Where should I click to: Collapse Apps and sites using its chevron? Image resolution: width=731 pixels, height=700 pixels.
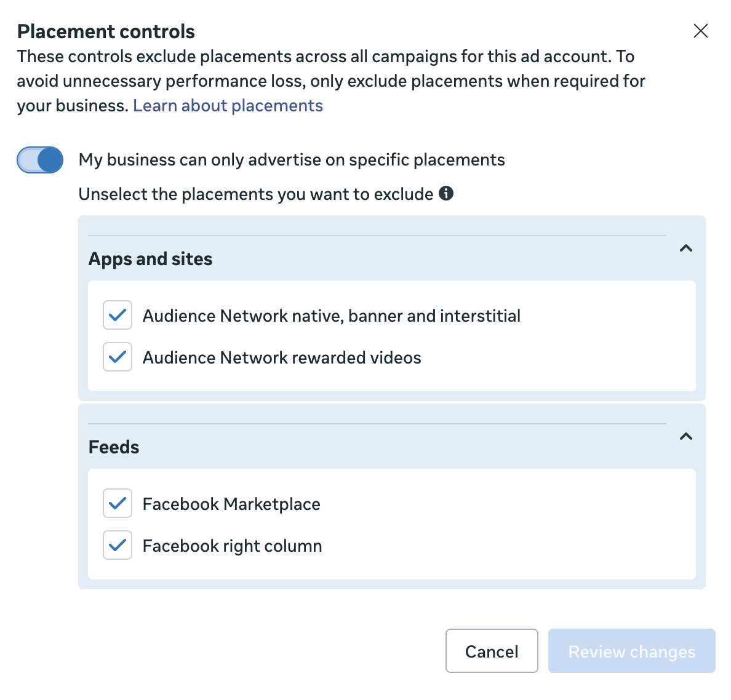(685, 249)
